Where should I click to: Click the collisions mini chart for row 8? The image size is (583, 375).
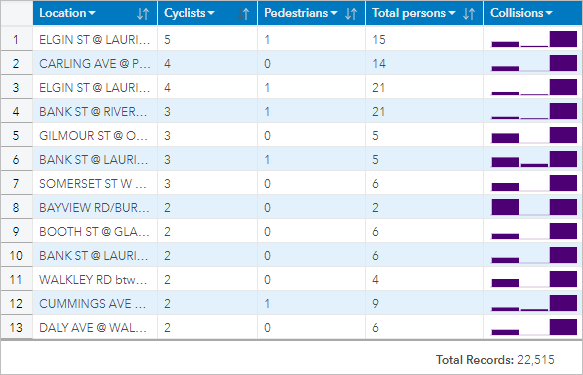pos(534,207)
